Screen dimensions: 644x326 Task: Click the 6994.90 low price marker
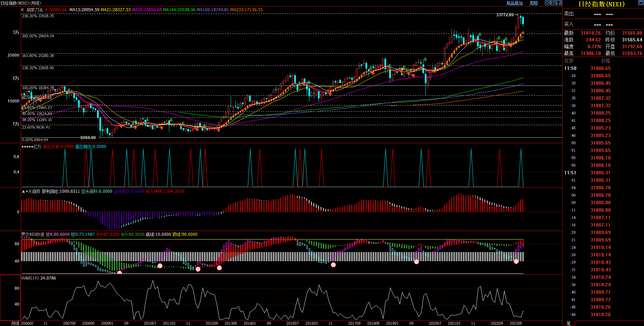tap(88, 138)
